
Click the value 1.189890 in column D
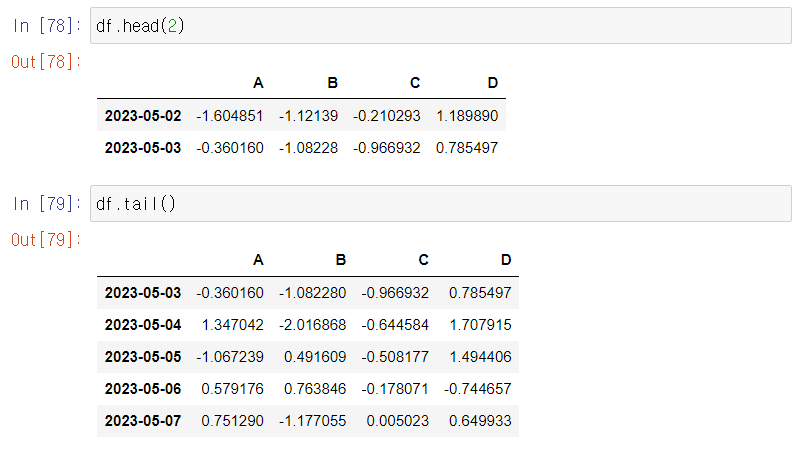point(467,116)
